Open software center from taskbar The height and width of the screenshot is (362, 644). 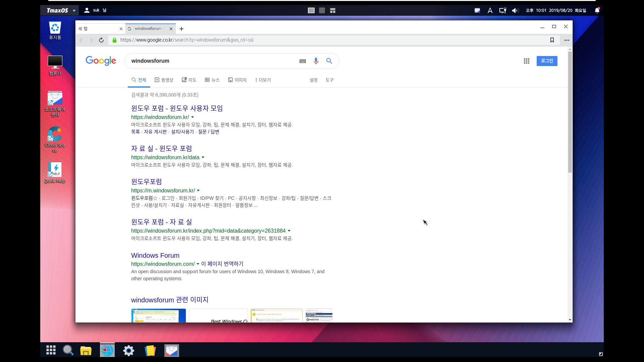click(172, 351)
